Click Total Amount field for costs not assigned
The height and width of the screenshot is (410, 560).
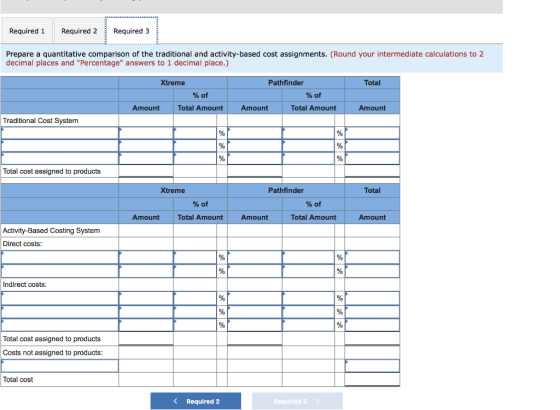pos(372,366)
